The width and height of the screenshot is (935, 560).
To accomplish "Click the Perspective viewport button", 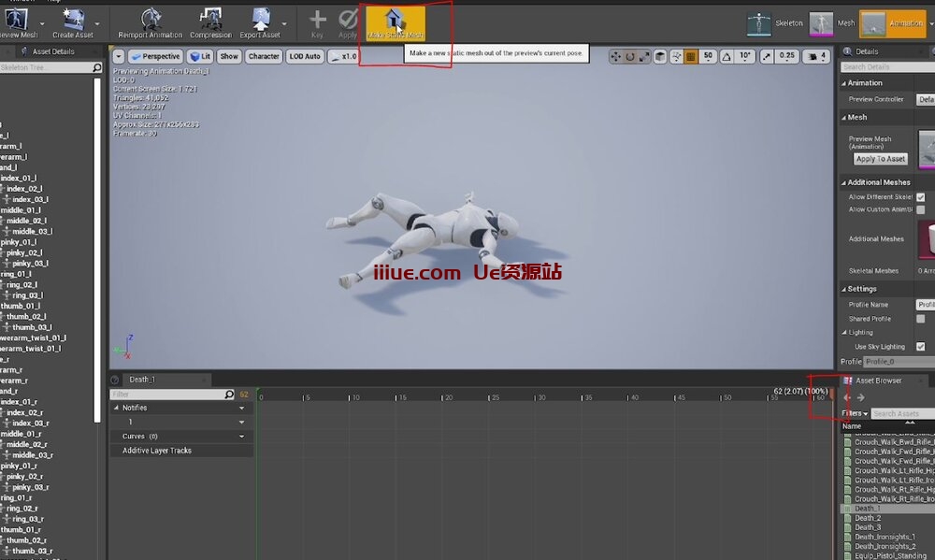I will pos(155,56).
